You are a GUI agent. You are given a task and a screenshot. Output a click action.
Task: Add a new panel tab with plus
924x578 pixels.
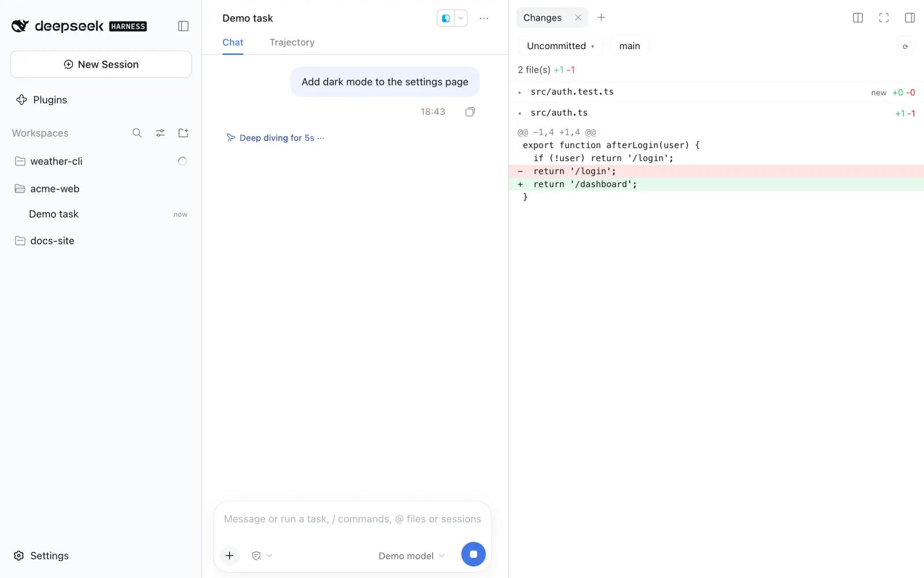tap(601, 17)
